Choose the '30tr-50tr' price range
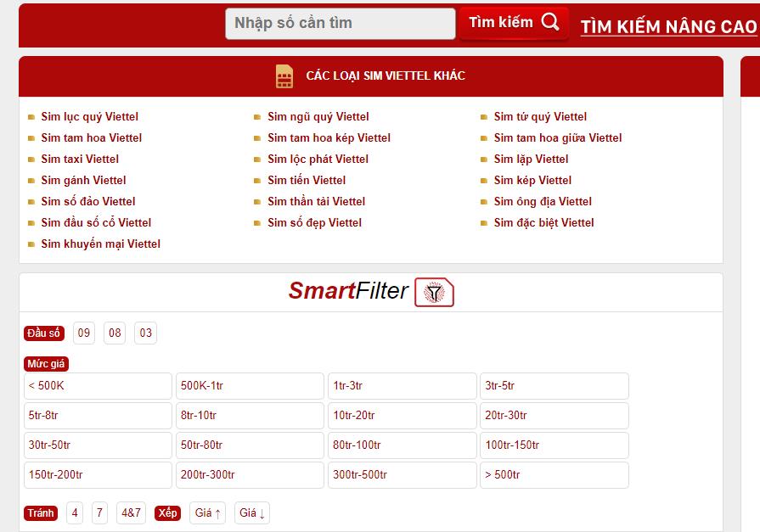760x532 pixels. (98, 445)
